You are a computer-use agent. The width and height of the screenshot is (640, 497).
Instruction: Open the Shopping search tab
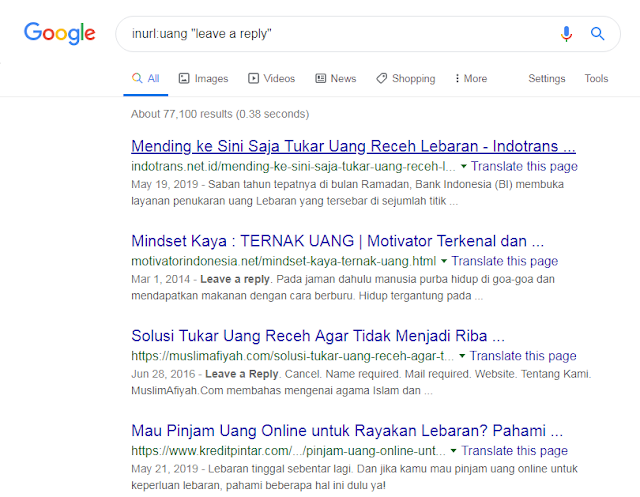tap(406, 78)
